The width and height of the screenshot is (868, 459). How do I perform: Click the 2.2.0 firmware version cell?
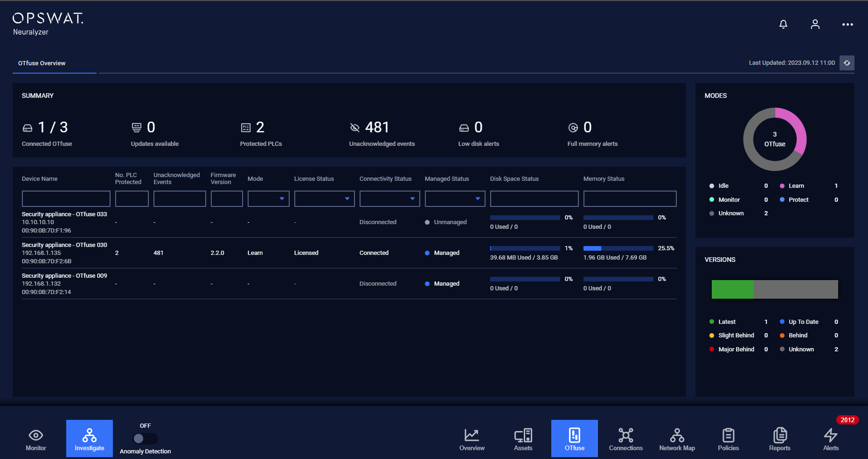[217, 253]
